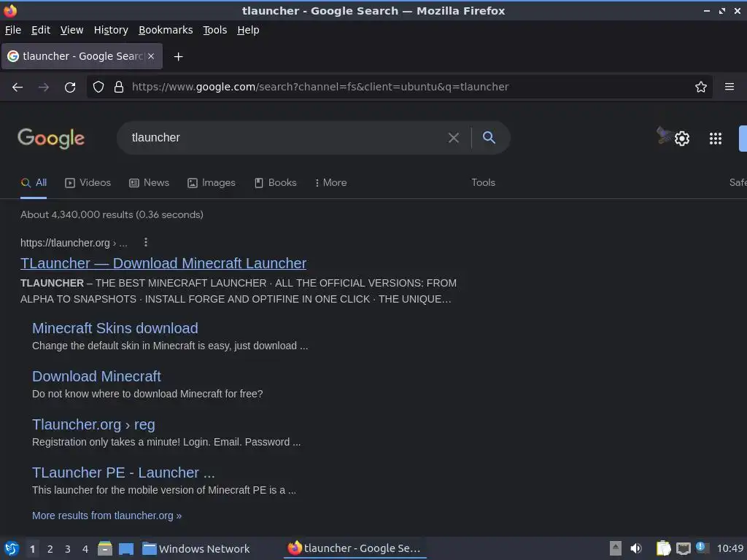
Task: Open Google search Tools filters
Action: click(x=483, y=183)
